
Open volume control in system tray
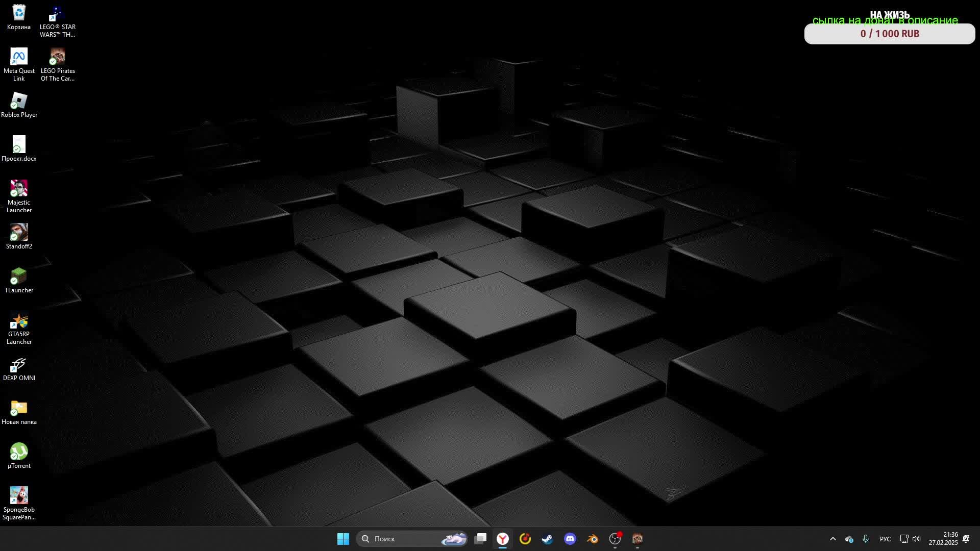(916, 539)
